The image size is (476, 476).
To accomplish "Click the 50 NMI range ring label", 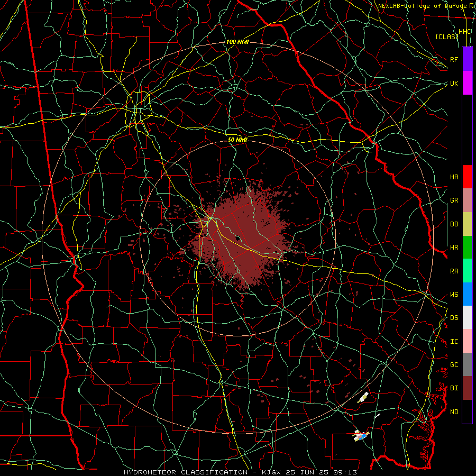I will click(x=237, y=140).
